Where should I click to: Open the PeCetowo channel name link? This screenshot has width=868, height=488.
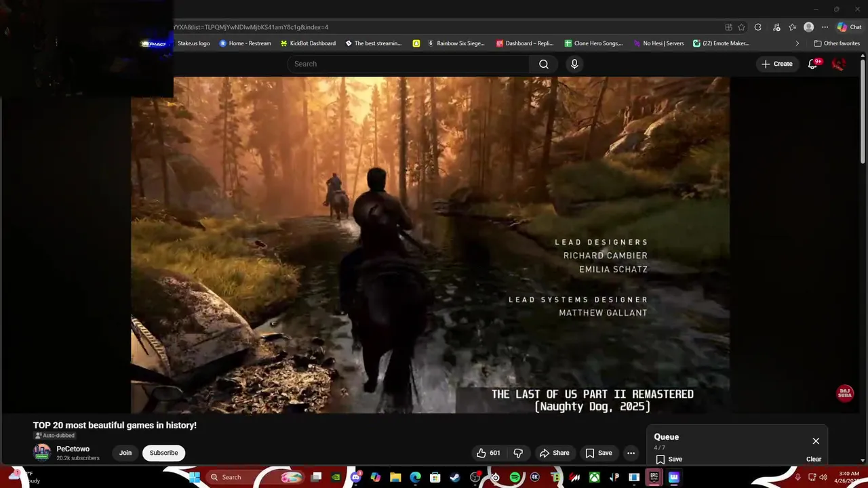click(x=73, y=449)
